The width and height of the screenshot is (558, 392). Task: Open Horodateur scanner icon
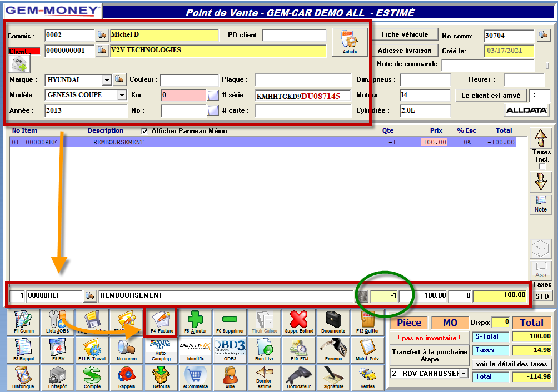(299, 377)
